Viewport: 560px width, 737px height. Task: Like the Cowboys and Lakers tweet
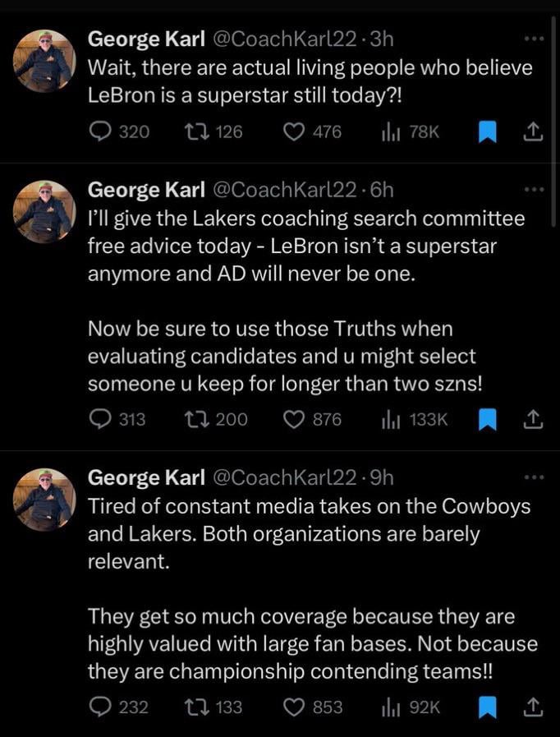295,707
